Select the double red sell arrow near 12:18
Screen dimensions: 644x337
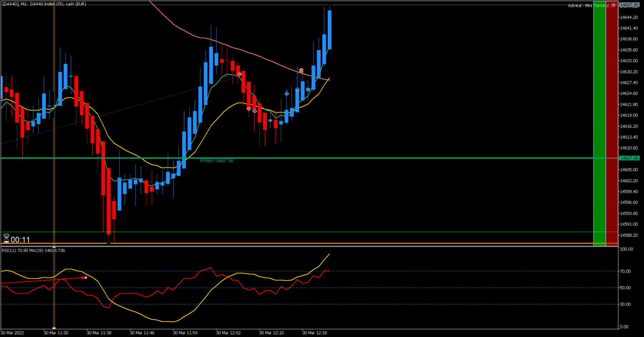(301, 71)
